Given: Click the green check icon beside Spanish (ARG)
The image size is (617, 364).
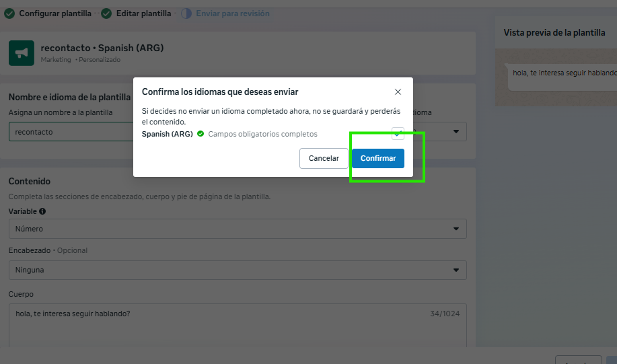Looking at the screenshot, I should (x=201, y=134).
